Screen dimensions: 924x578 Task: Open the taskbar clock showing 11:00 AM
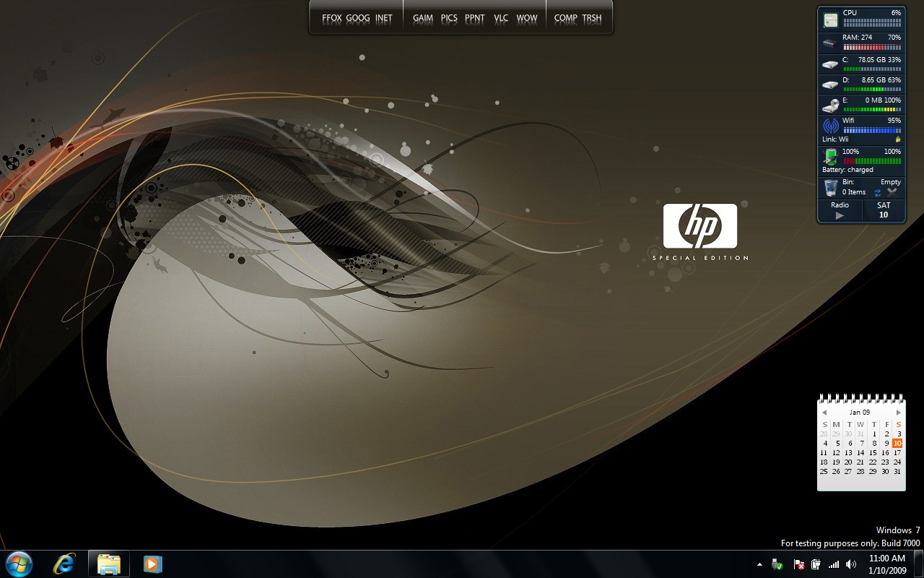(886, 564)
